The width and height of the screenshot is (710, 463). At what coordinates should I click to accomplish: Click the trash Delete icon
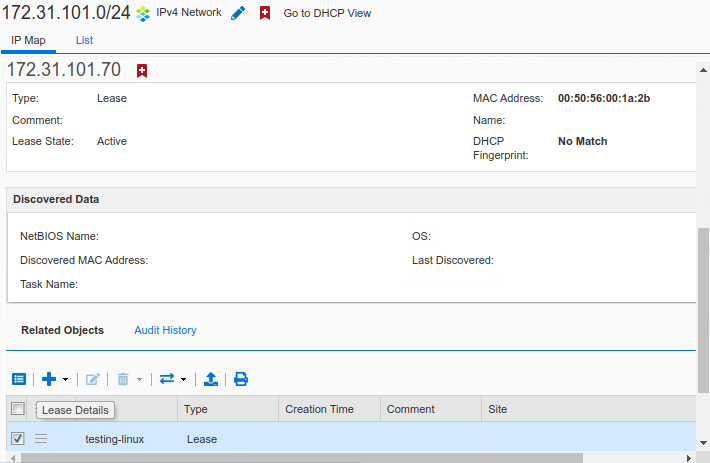coord(123,379)
